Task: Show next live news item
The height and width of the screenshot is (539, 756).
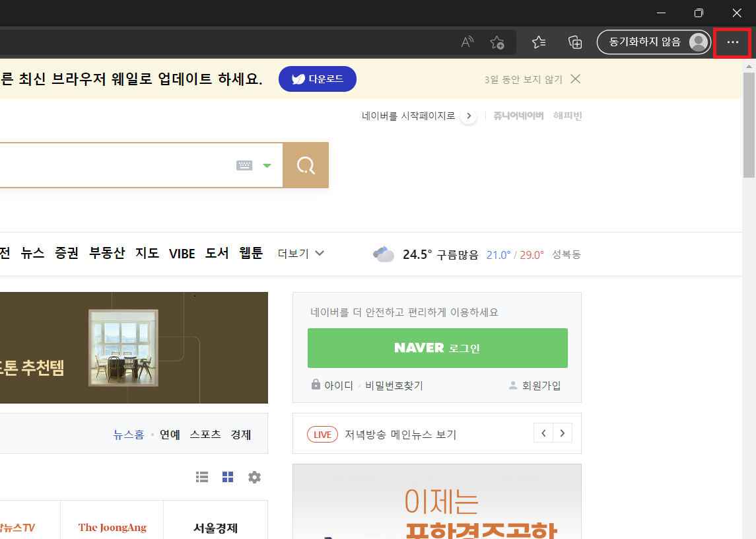Action: [x=562, y=433]
